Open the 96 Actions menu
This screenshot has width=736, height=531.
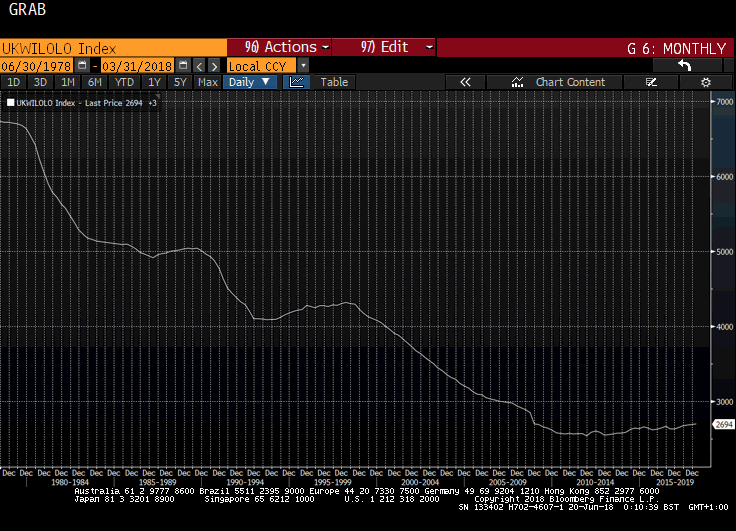click(279, 47)
